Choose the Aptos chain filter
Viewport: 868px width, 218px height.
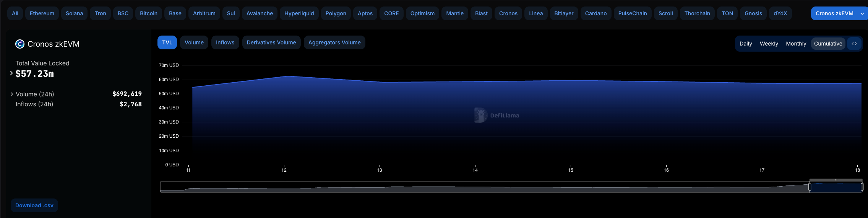point(365,13)
